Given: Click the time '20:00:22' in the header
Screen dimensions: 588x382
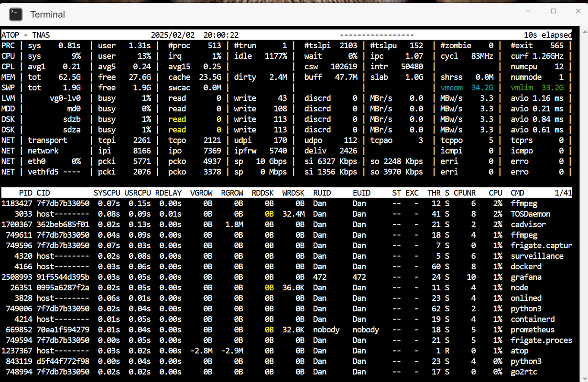Looking at the screenshot, I should point(221,35).
